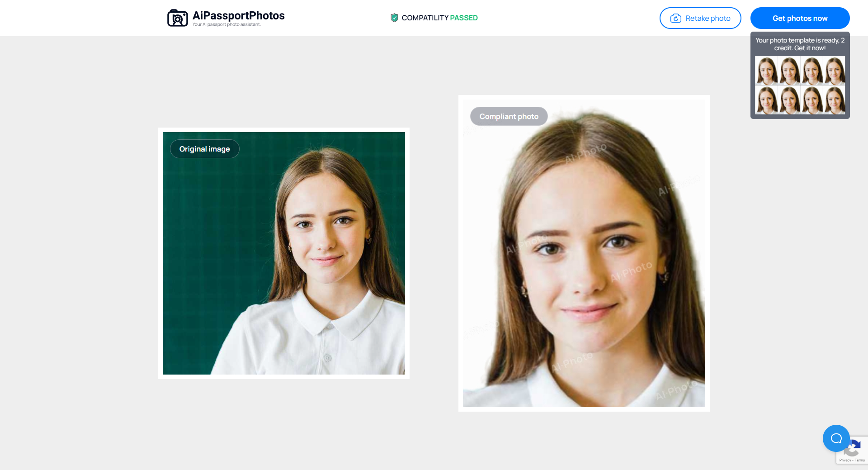Open the Privacy link in reCAPTCHA badge
The height and width of the screenshot is (470, 868).
point(844,460)
